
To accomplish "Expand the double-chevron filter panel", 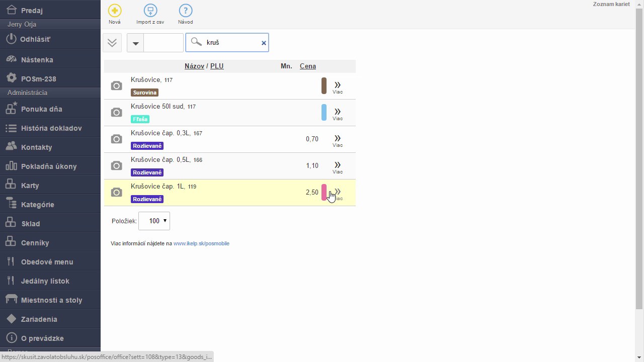I will pos(112,43).
